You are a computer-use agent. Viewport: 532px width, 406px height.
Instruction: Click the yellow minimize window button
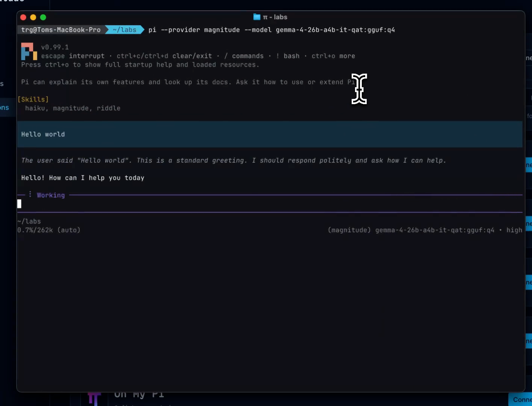(x=33, y=17)
